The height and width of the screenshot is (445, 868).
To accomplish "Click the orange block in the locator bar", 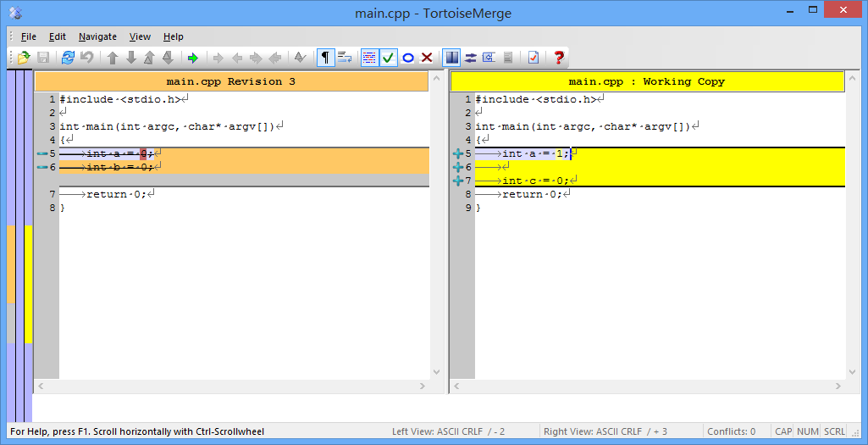I will (x=11, y=264).
